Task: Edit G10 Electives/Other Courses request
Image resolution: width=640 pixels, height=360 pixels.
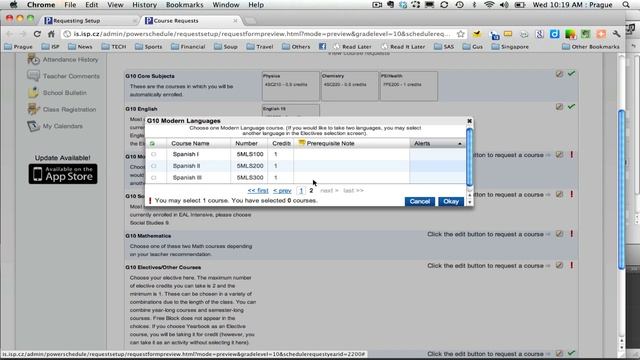Action: click(559, 265)
